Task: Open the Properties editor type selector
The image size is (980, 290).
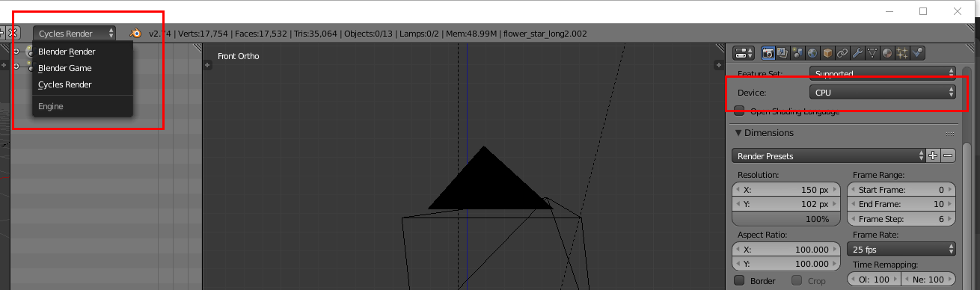Action: point(743,53)
